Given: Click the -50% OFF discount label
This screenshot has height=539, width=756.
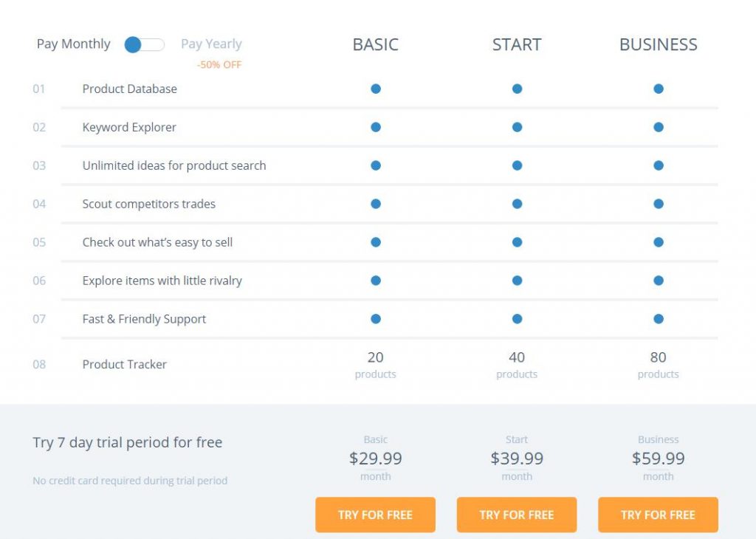Looking at the screenshot, I should coord(219,65).
